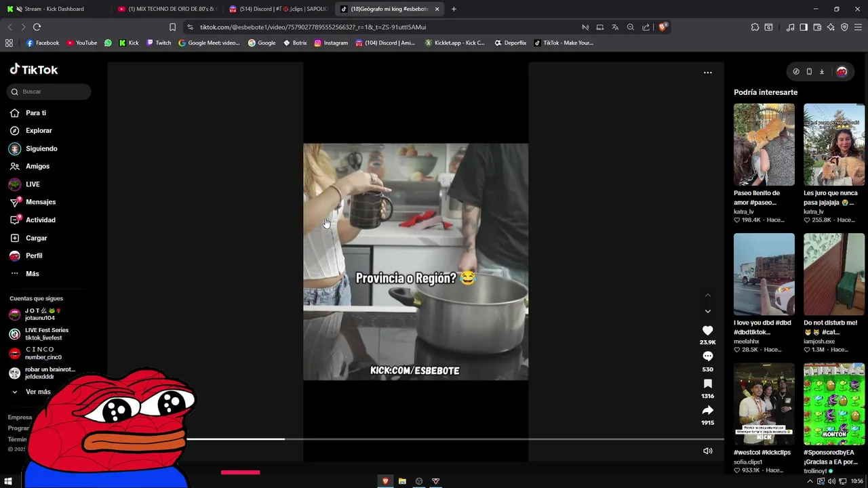868x488 pixels.
Task: Switch to Stream - Kick Dashboard tab
Action: pyautogui.click(x=54, y=9)
